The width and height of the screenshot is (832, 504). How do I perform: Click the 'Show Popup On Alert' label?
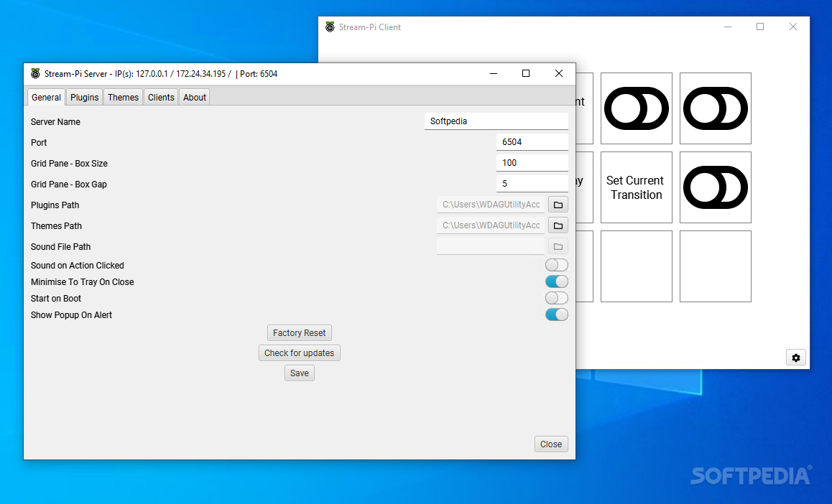[x=71, y=314]
